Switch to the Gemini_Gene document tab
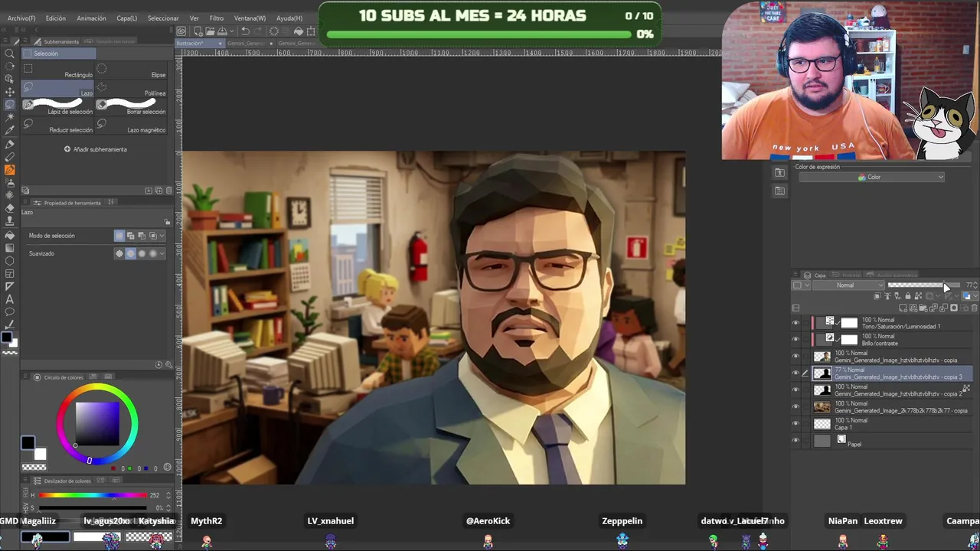 [249, 43]
